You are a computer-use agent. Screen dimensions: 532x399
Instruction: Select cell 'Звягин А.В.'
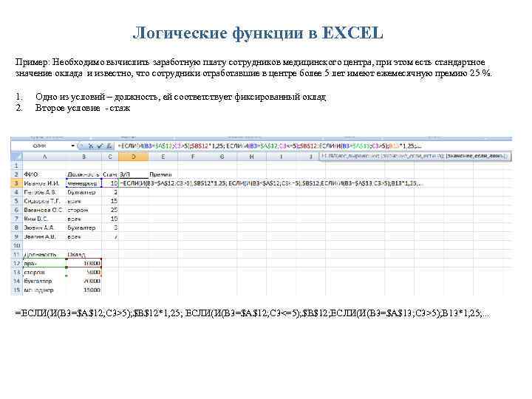pyautogui.click(x=44, y=236)
